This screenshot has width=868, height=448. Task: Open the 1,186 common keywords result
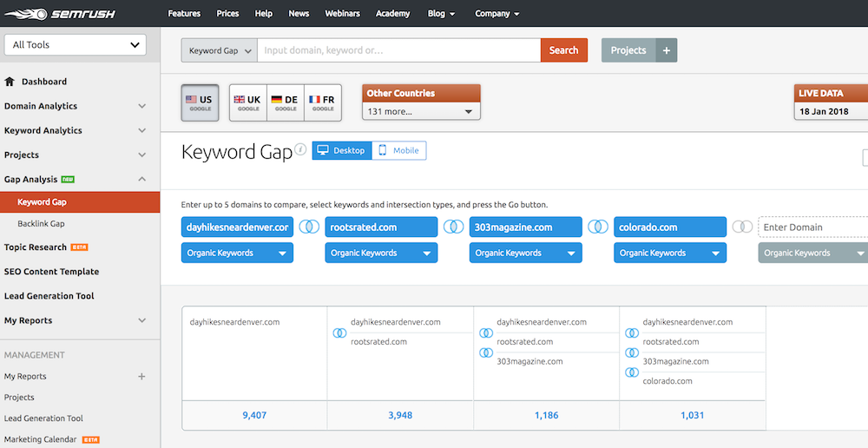tap(546, 415)
